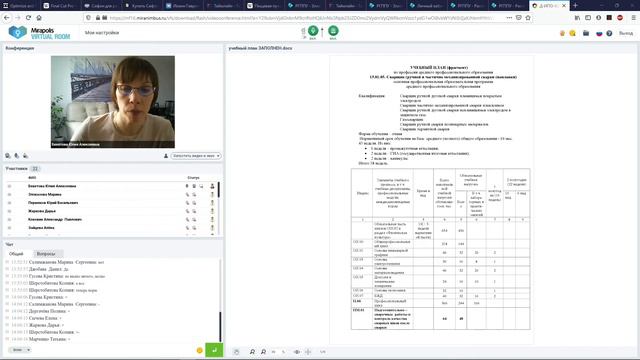Viewport: 640px width, 360px height.
Task: Click chat message from Марченко Татьяна
Action: [x=39, y=339]
